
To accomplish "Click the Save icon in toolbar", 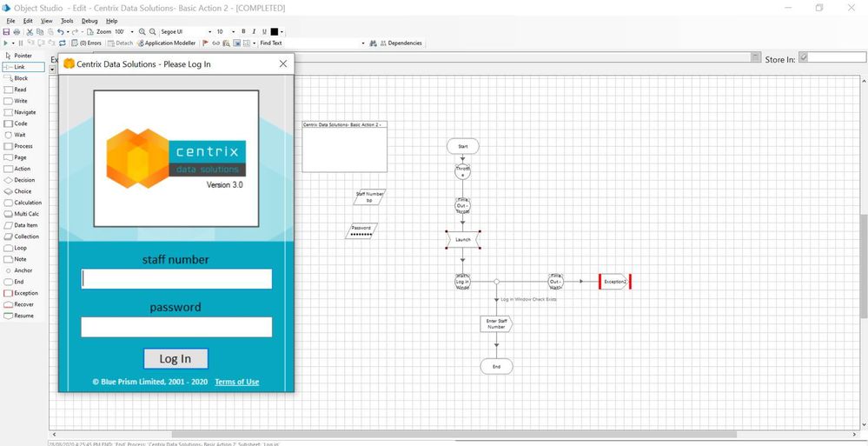I will coord(6,31).
